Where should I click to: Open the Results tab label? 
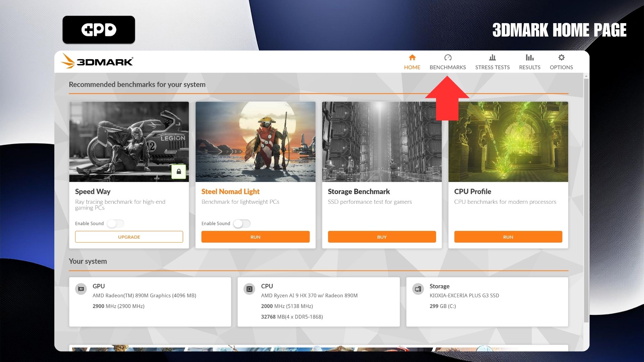point(530,67)
